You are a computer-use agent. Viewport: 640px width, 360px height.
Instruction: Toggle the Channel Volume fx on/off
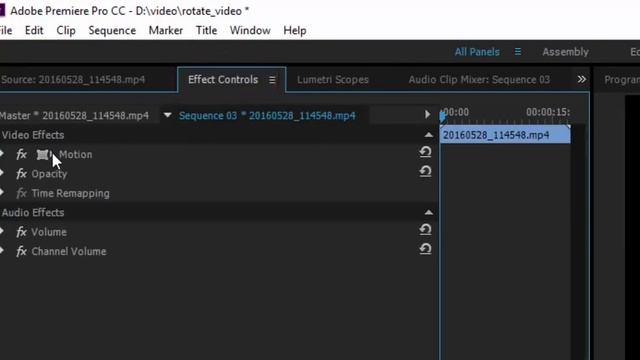21,251
